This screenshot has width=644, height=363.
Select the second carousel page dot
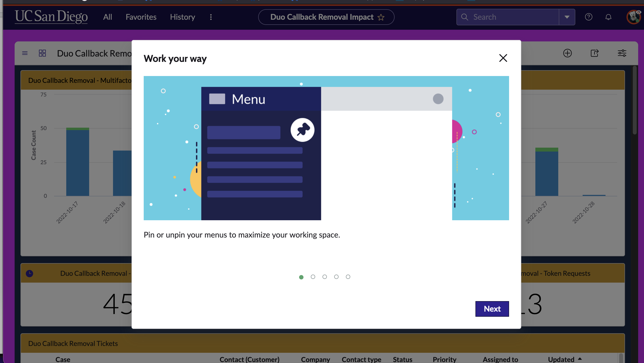pos(313,277)
